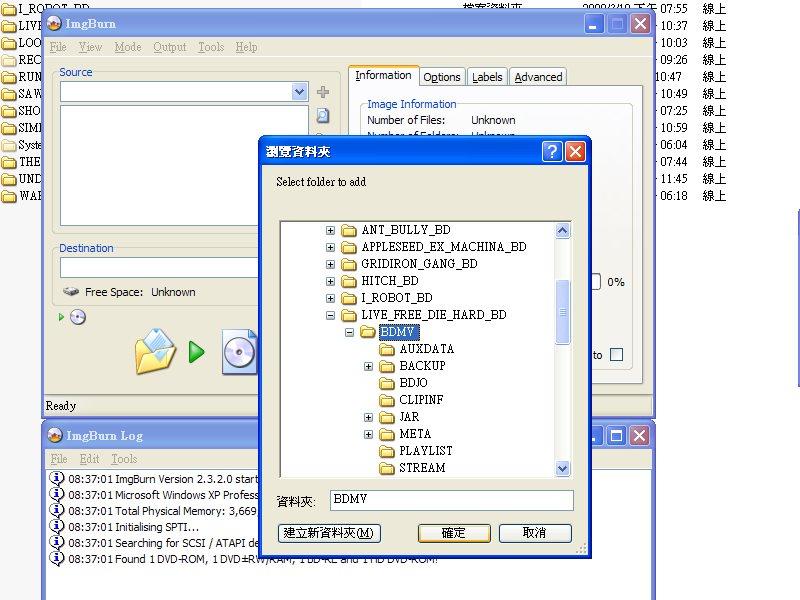Click the browse for folder icon beside Source

pos(322,116)
